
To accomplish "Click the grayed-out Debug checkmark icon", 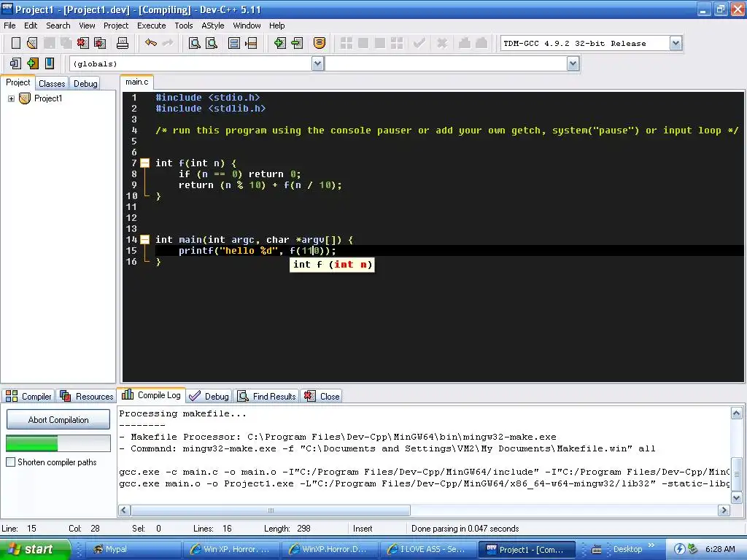I will (x=419, y=43).
